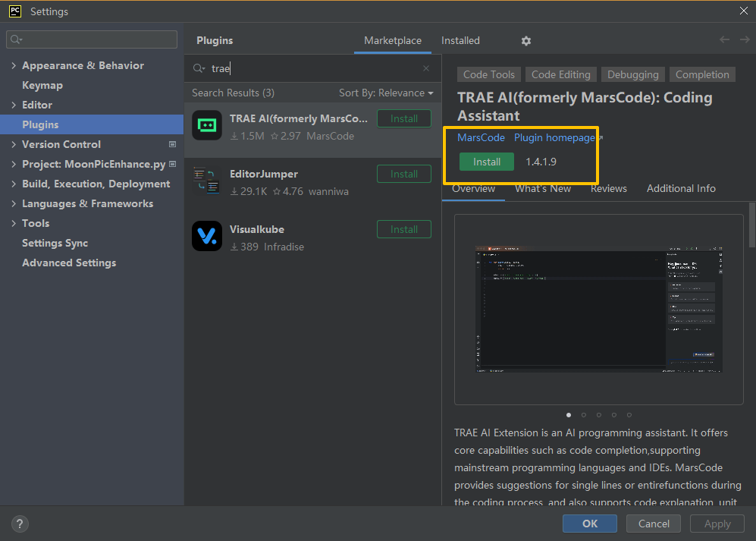Clear the plugin search text

(425, 68)
